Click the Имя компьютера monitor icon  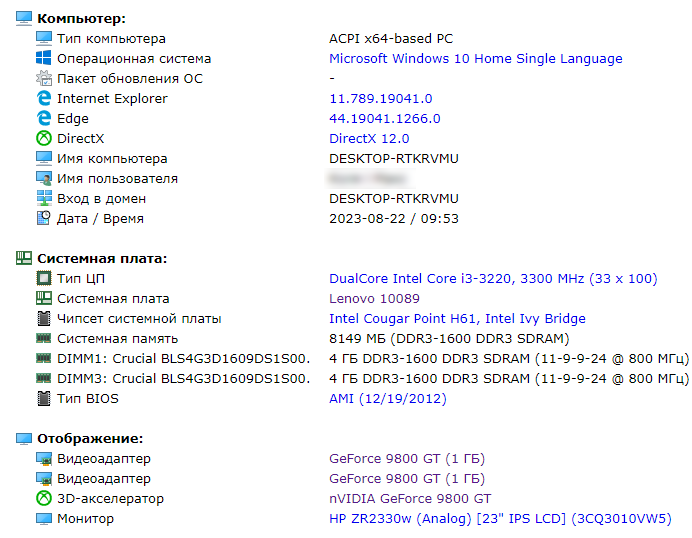[x=44, y=158]
